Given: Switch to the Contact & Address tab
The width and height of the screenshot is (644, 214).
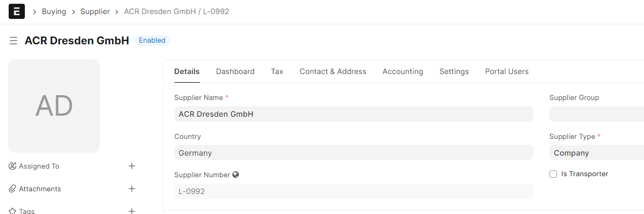Looking at the screenshot, I should [x=333, y=71].
